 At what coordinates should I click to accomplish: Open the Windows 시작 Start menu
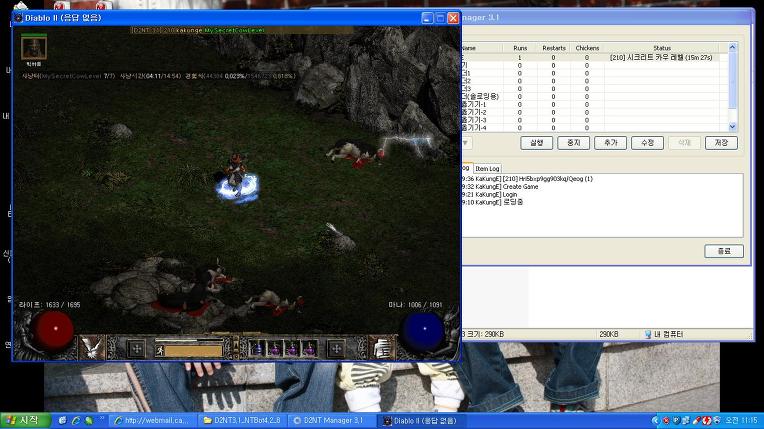tap(24, 420)
